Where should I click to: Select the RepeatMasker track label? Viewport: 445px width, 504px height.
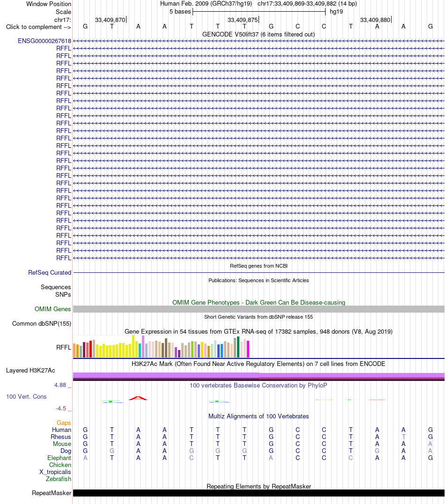(52, 493)
